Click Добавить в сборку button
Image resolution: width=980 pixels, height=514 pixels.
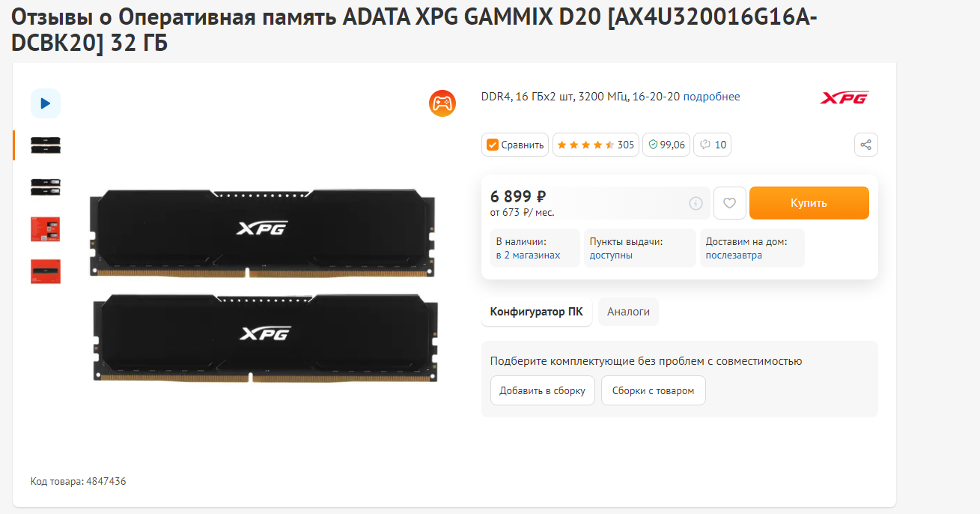point(543,390)
